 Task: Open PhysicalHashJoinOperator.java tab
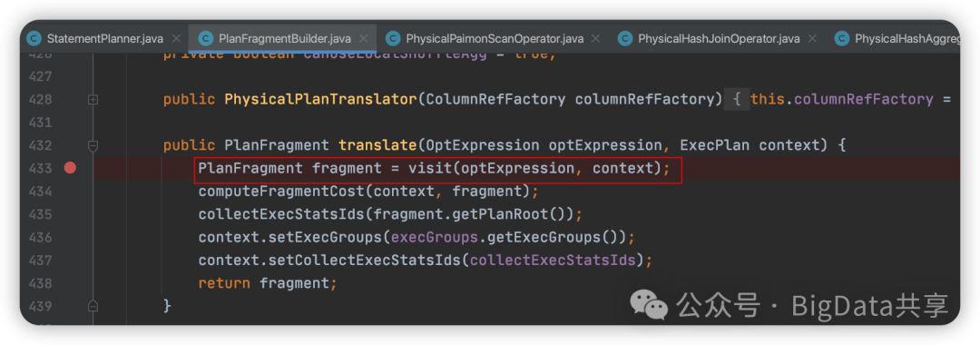[x=719, y=39]
